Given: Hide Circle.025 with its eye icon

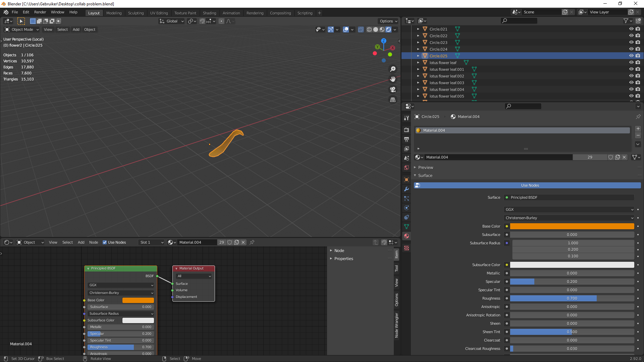Looking at the screenshot, I should click(631, 56).
